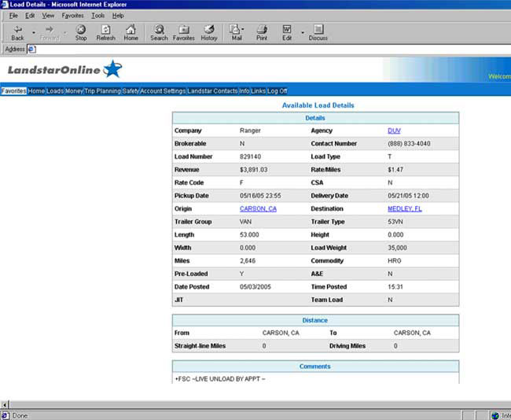Open the Safety nav item

(131, 91)
